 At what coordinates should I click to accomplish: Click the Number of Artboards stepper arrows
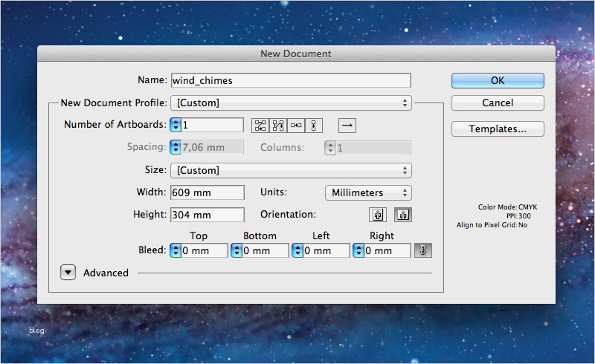click(x=176, y=125)
